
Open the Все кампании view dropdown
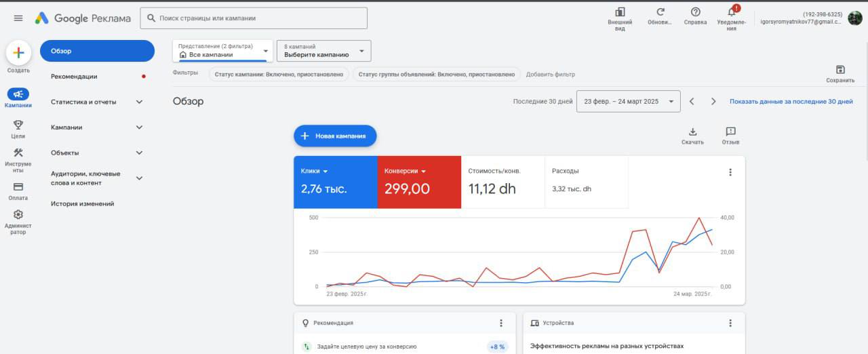click(223, 51)
